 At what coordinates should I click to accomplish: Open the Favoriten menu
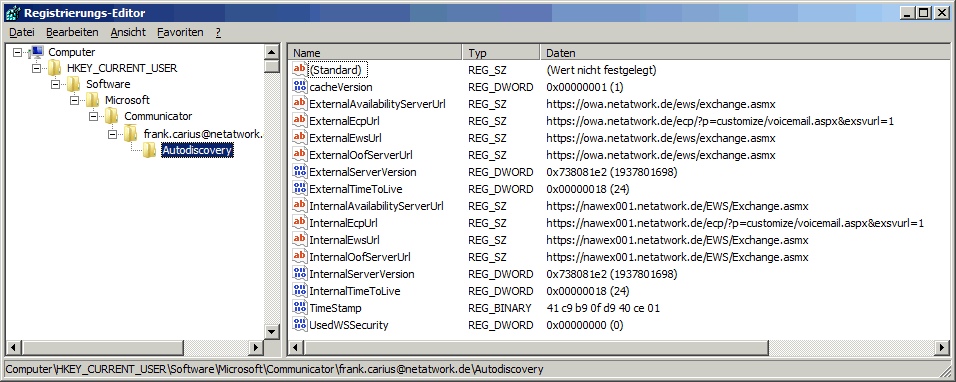(180, 32)
